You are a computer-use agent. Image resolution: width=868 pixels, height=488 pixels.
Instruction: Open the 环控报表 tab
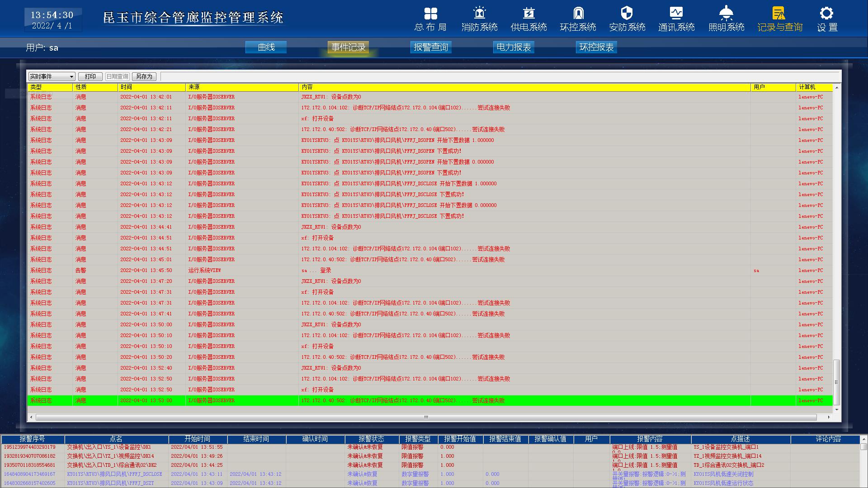(596, 47)
